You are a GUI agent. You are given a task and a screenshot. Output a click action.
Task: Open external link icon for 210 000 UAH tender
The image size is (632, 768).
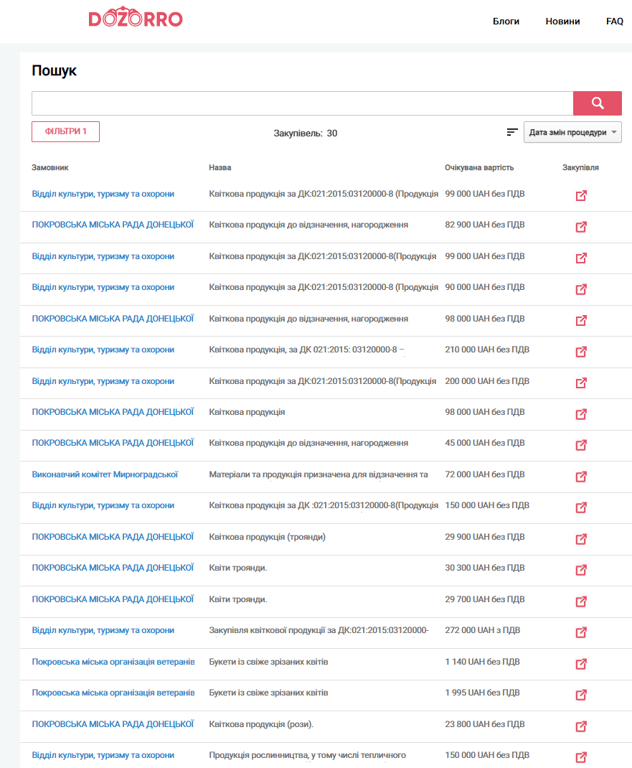tap(581, 352)
